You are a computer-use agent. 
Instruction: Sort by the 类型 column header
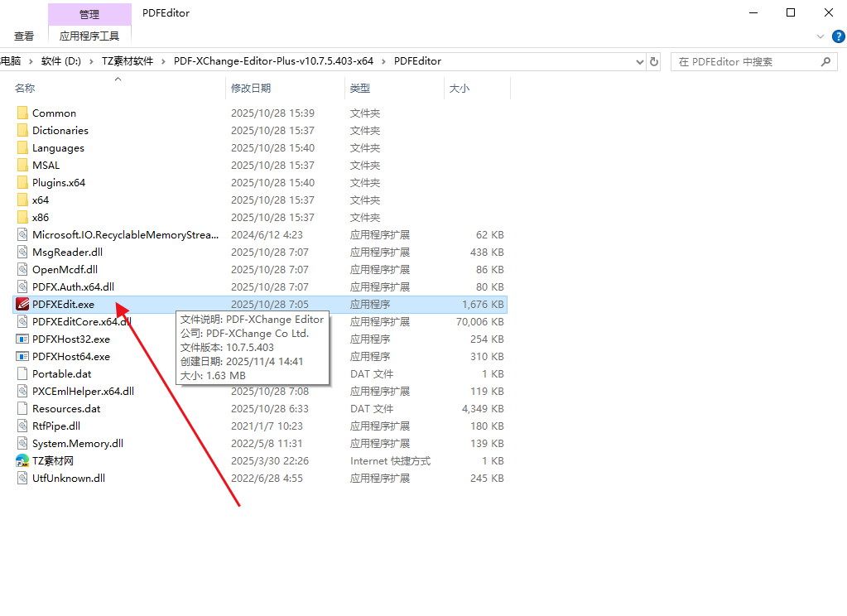360,88
